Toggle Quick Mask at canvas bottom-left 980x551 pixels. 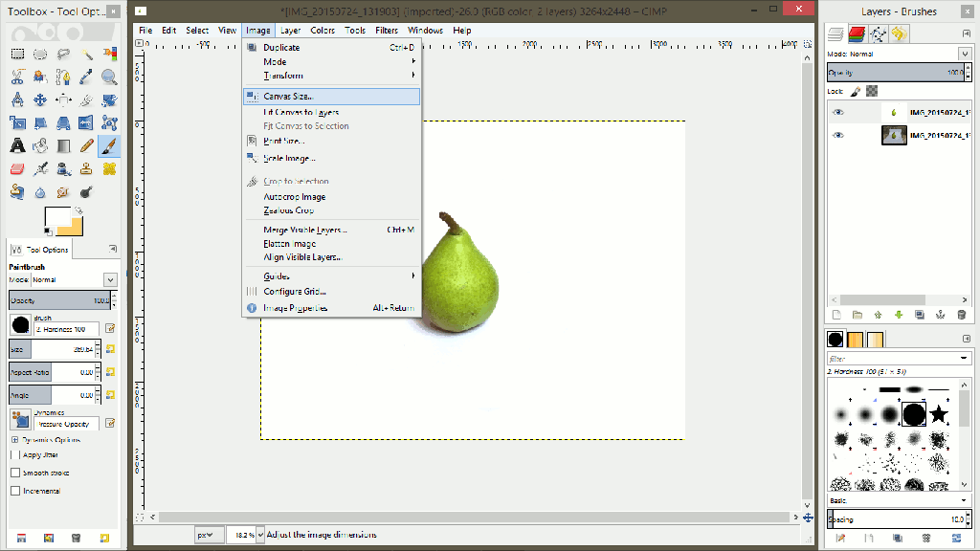tap(140, 518)
